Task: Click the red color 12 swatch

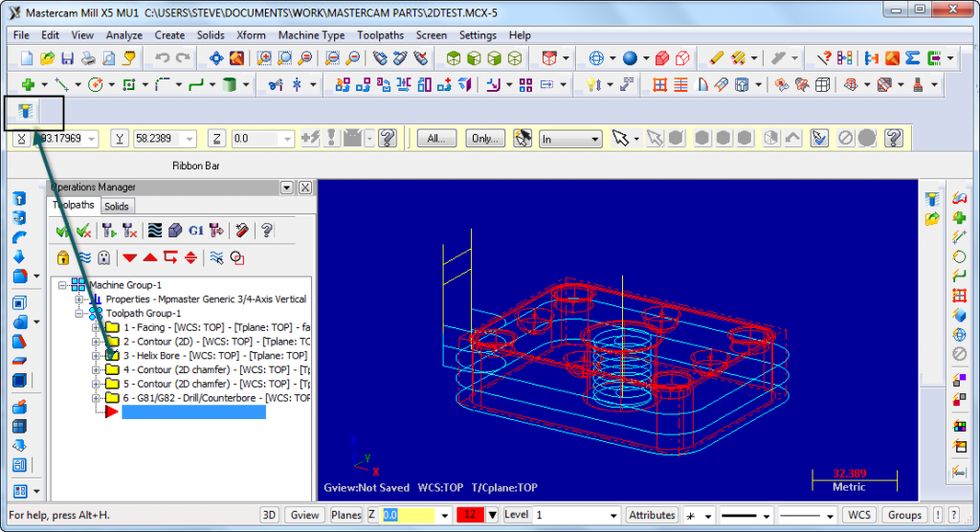Action: coord(471,515)
